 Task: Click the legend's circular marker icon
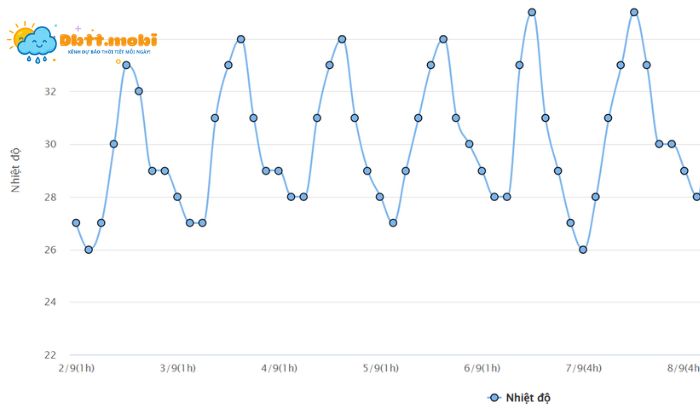point(493,398)
